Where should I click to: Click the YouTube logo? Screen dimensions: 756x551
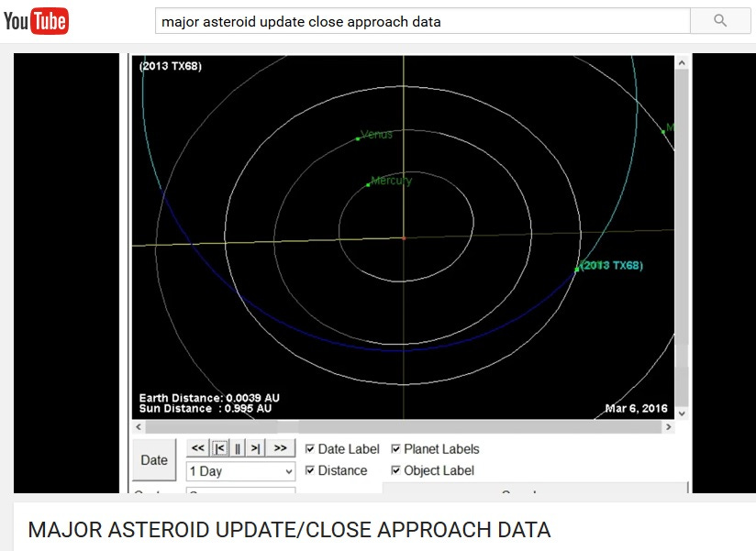36,21
